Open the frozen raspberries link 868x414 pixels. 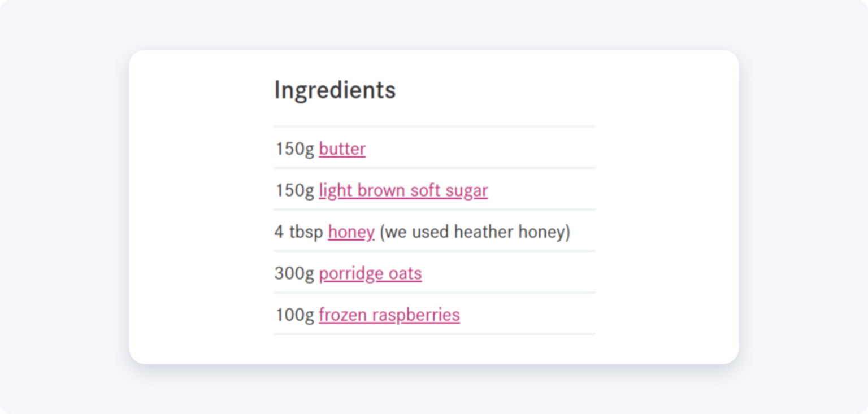[x=389, y=315]
